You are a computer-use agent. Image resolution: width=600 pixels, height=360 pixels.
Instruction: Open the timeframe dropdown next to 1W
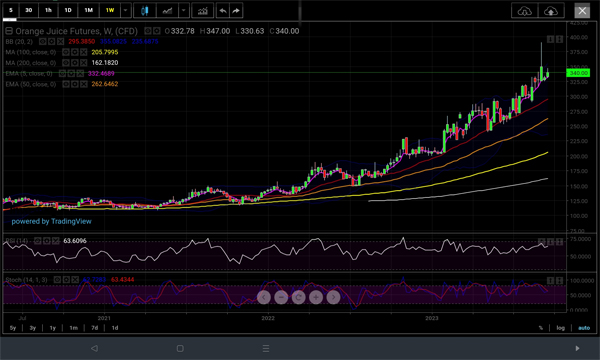point(126,11)
